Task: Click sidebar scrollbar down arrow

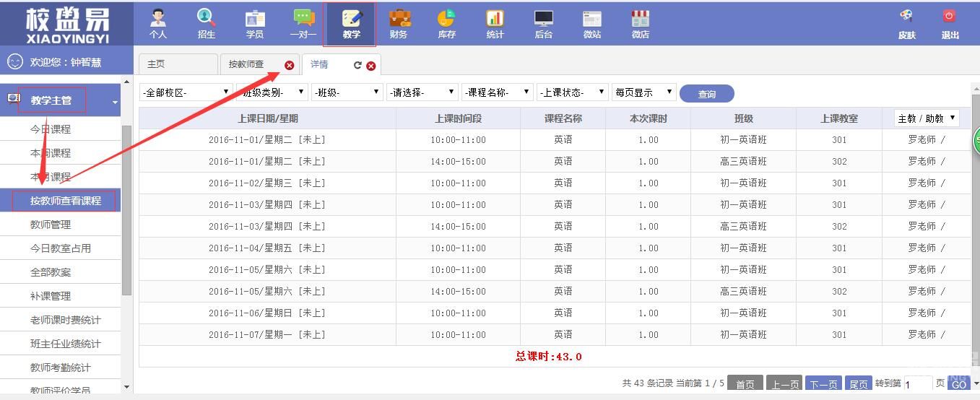Action: click(x=127, y=388)
